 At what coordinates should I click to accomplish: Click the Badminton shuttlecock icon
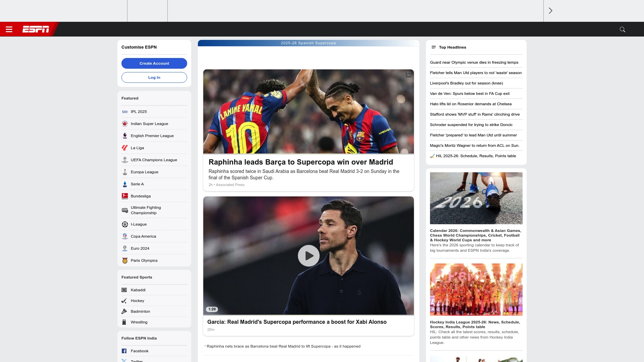[124, 311]
